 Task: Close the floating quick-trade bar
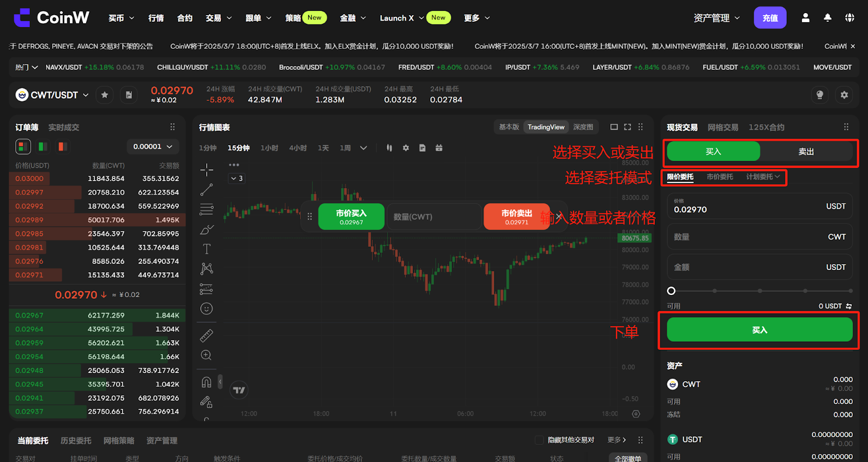[559, 216]
